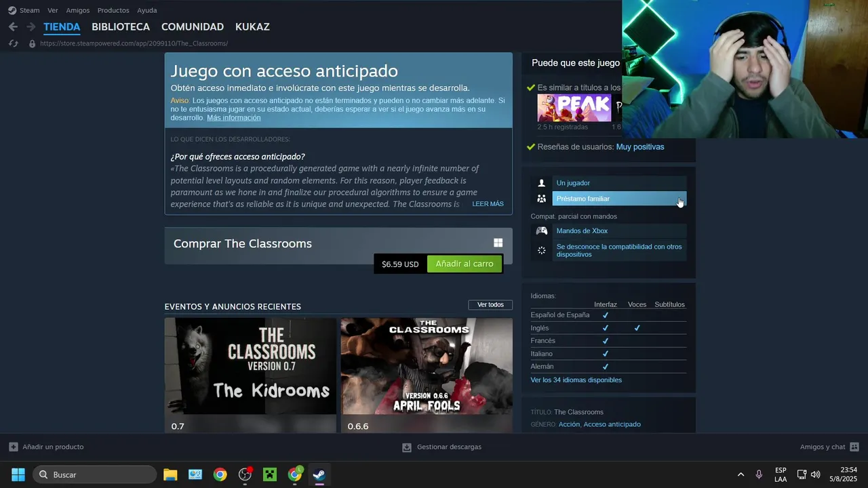Click the Xbox controller icon

pyautogui.click(x=541, y=231)
